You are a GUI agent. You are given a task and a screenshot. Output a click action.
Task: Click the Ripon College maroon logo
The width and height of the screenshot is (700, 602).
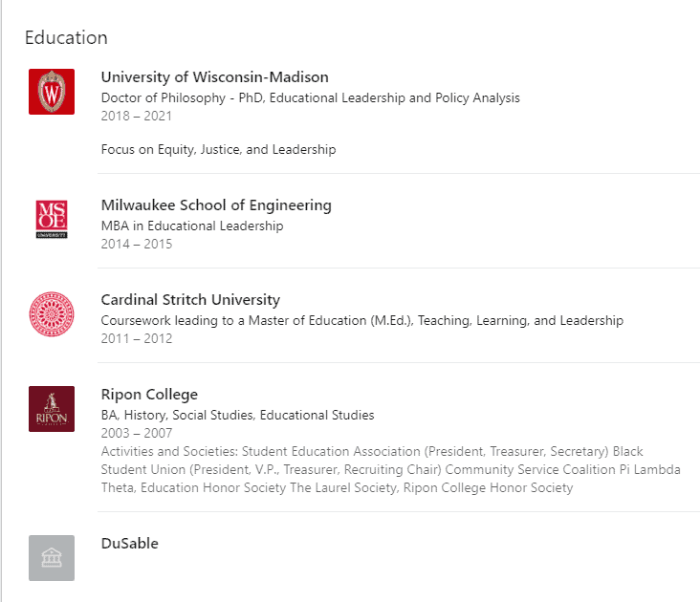tap(52, 409)
